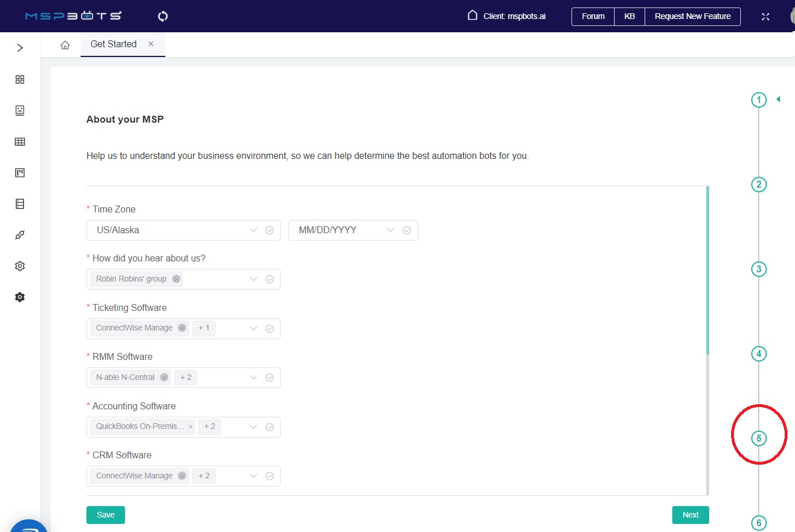Image resolution: width=795 pixels, height=532 pixels.
Task: Open the dashboards grid icon in sidebar
Action: pos(20,79)
